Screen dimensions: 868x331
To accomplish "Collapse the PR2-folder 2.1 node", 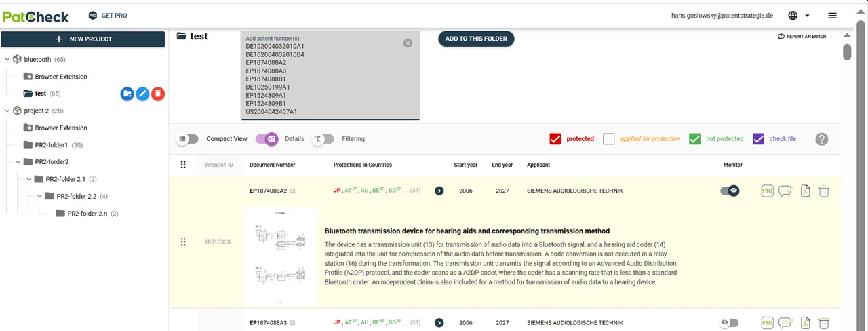I will (29, 179).
